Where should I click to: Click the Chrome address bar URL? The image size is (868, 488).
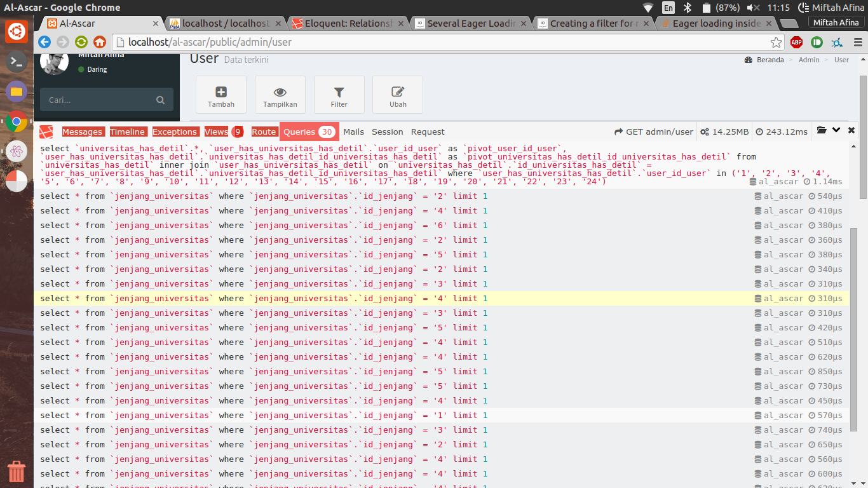(210, 43)
